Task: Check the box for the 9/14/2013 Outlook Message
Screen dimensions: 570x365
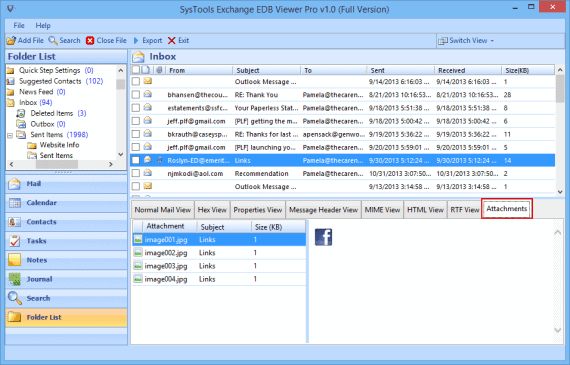Action: click(136, 81)
